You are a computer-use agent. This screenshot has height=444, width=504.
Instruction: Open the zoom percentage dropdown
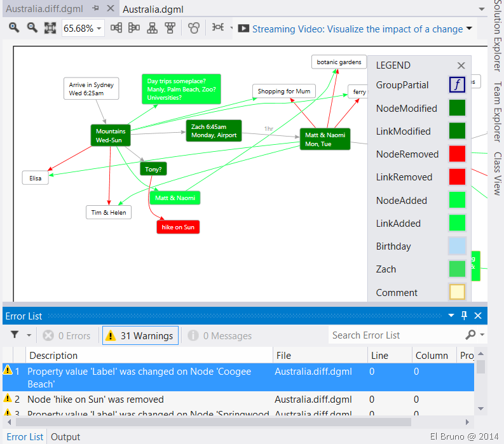99,29
